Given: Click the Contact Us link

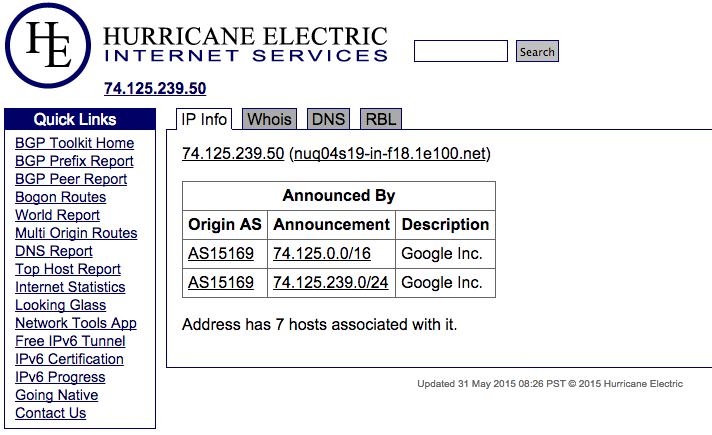Looking at the screenshot, I should [50, 413].
